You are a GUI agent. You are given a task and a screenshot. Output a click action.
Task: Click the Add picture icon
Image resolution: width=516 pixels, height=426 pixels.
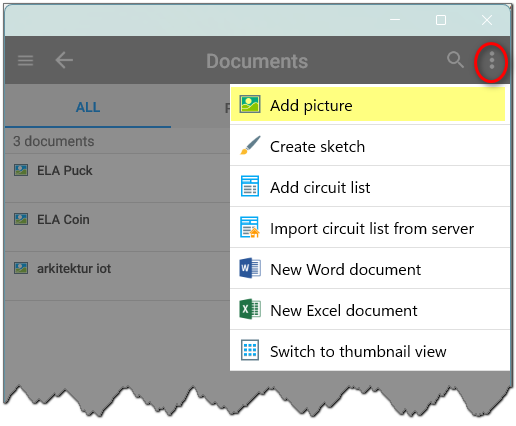tap(250, 104)
